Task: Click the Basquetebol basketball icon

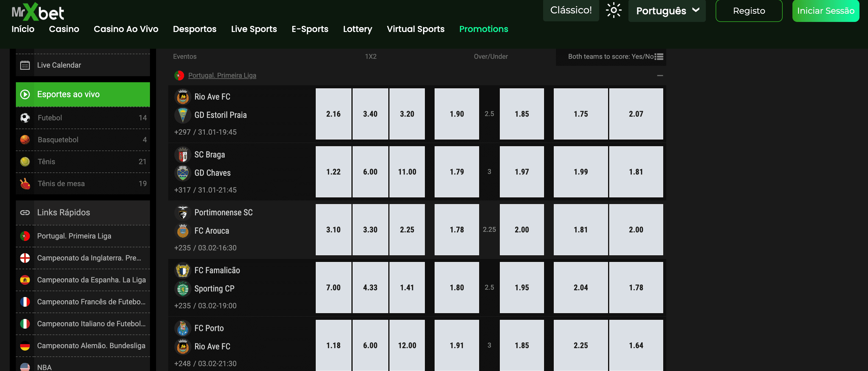Action: click(25, 140)
